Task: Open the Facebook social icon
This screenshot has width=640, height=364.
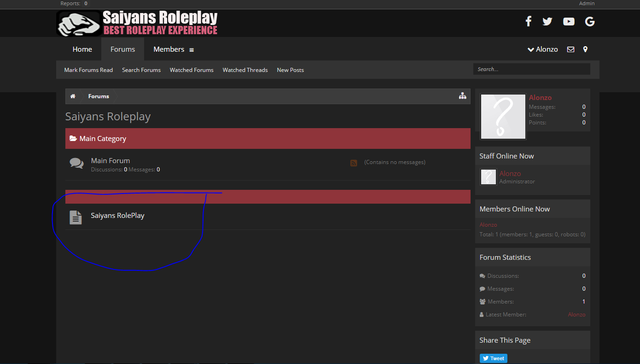Action: click(x=528, y=21)
